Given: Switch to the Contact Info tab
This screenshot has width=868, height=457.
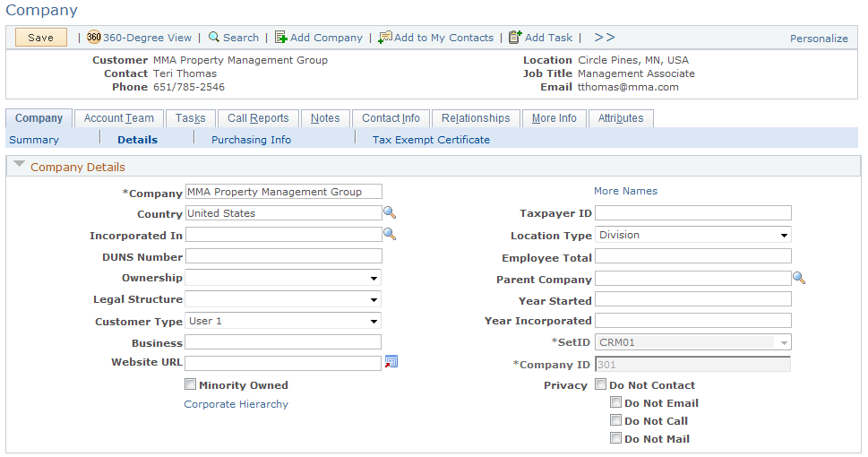Looking at the screenshot, I should click(x=391, y=118).
